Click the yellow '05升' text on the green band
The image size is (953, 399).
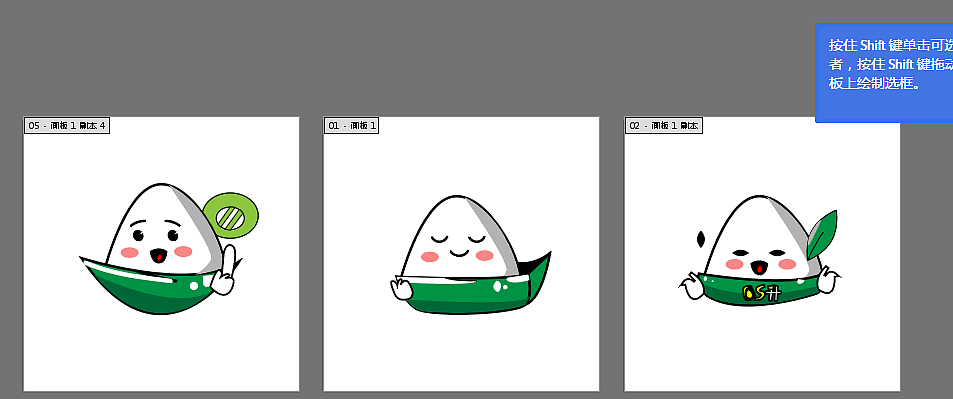[761, 294]
